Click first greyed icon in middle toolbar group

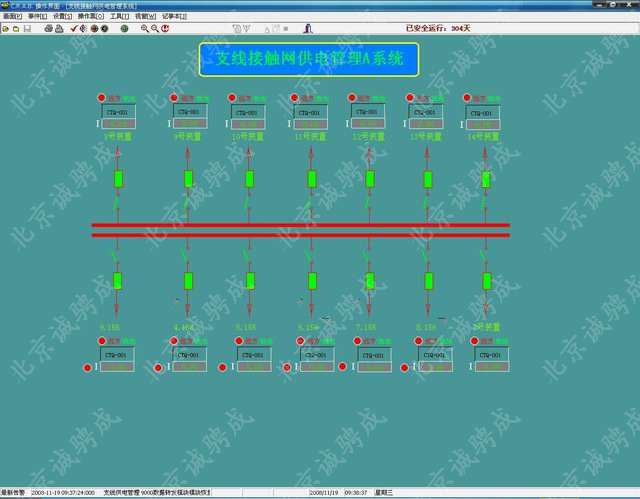[236, 29]
